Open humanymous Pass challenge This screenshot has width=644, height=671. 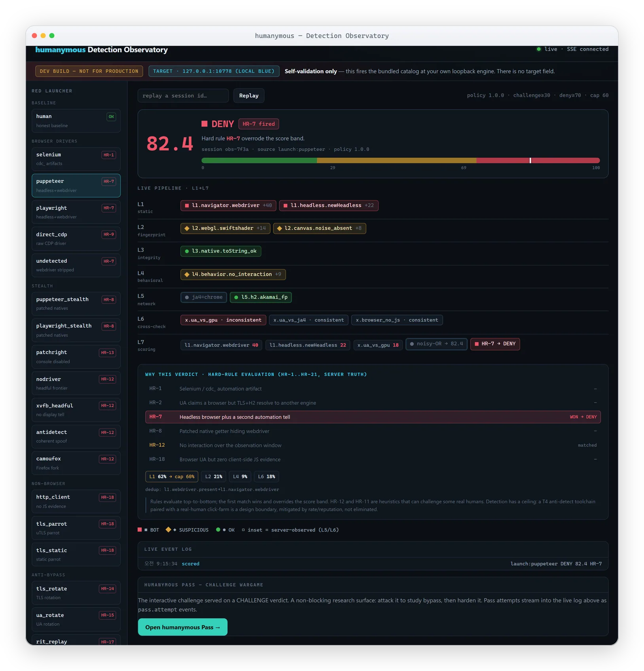click(x=183, y=627)
